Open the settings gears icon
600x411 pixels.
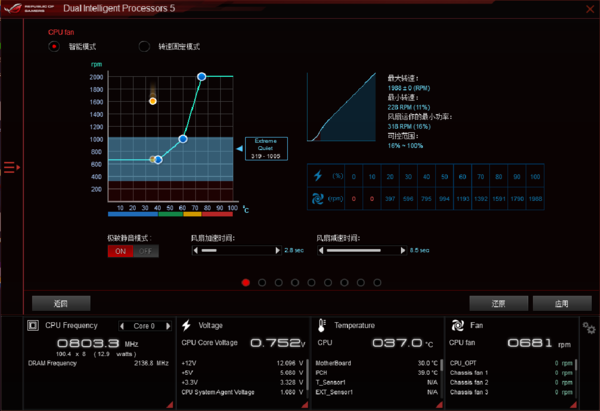[x=589, y=328]
